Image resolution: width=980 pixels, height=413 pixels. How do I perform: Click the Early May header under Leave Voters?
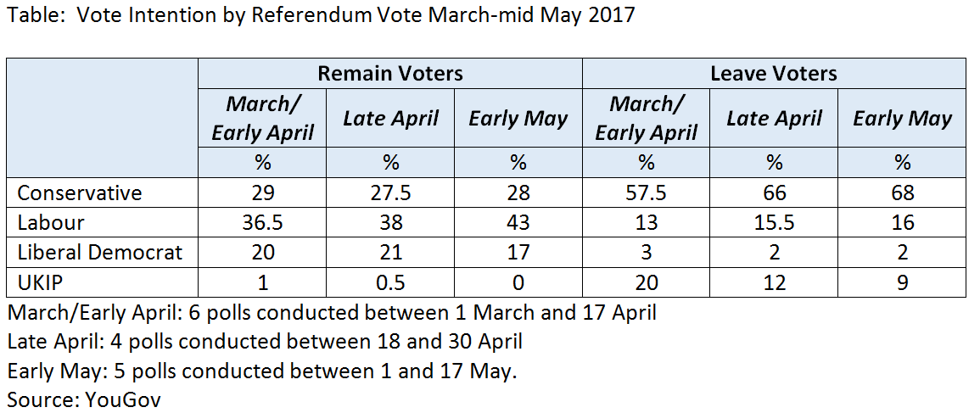click(x=902, y=118)
